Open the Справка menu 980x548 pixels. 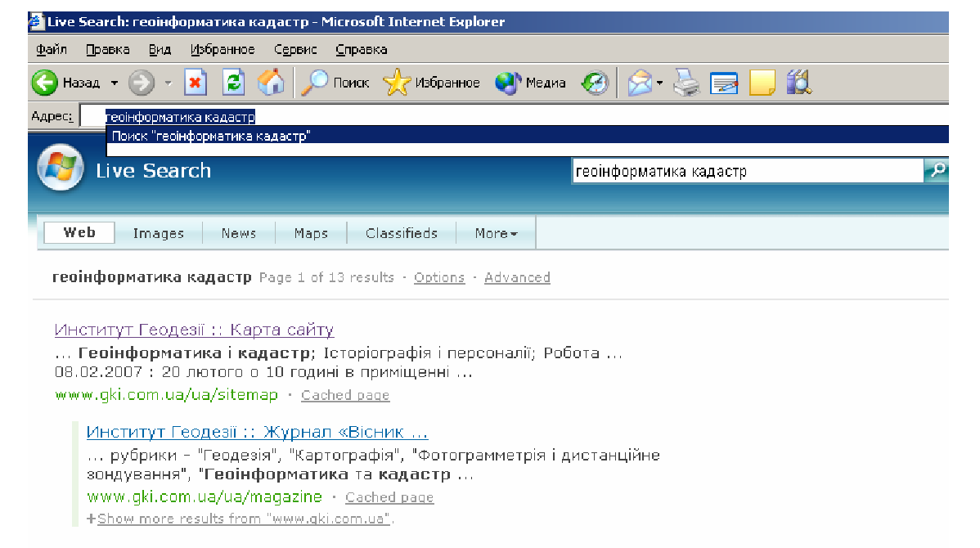coord(362,49)
